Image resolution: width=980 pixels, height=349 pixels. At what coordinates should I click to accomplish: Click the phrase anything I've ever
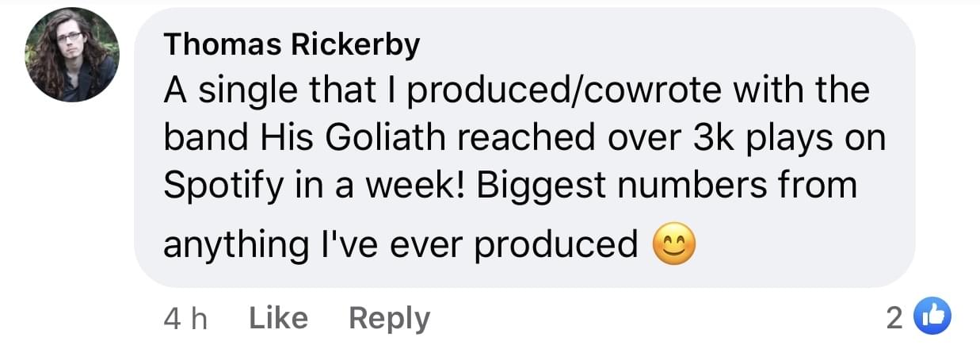(x=317, y=245)
